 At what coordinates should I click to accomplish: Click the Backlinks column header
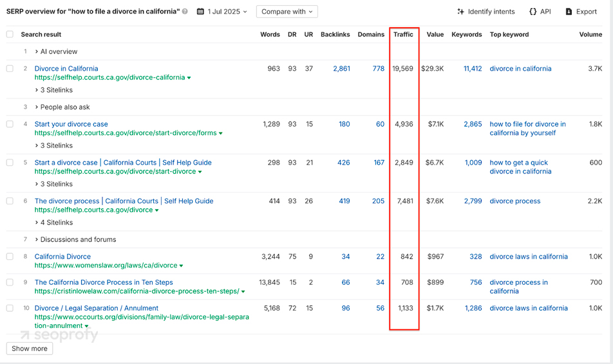pos(335,34)
